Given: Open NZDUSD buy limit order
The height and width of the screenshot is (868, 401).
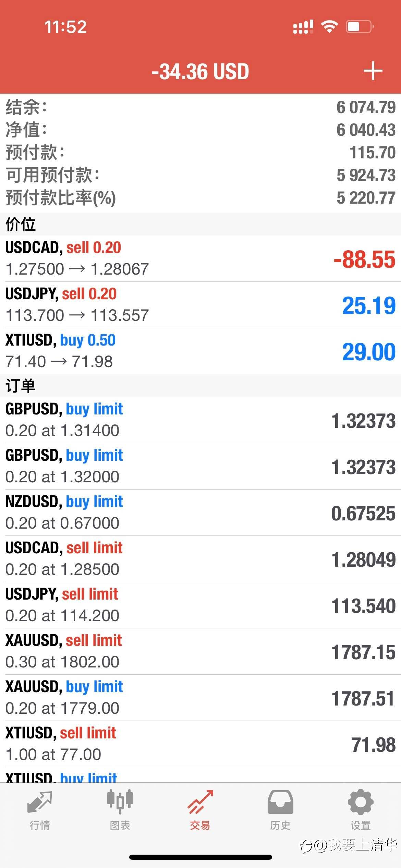Looking at the screenshot, I should (200, 513).
